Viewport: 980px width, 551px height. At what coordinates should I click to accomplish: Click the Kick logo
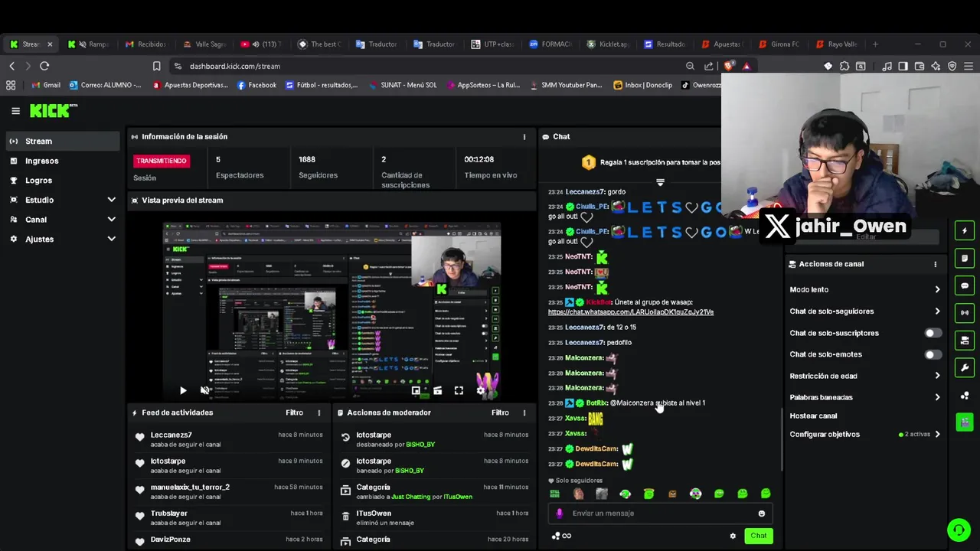pyautogui.click(x=53, y=111)
